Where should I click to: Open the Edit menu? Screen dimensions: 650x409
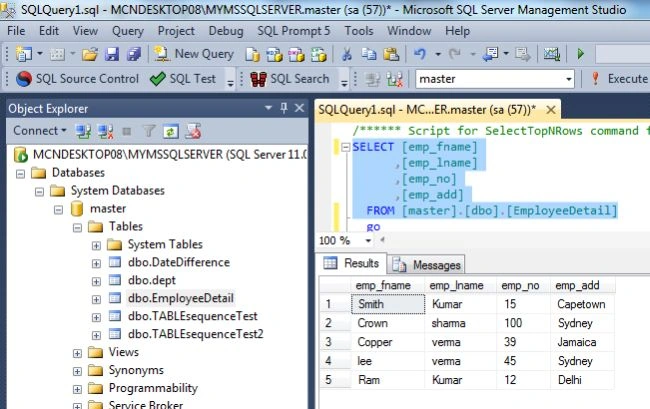[49, 31]
